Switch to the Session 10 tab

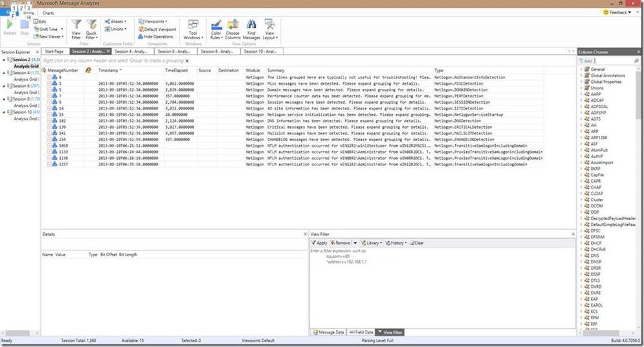260,52
